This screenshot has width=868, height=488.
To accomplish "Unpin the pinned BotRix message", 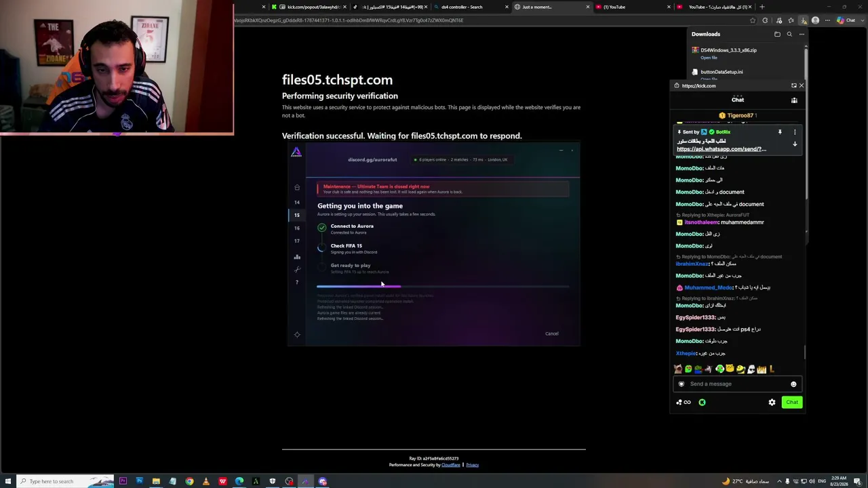I will click(x=780, y=132).
